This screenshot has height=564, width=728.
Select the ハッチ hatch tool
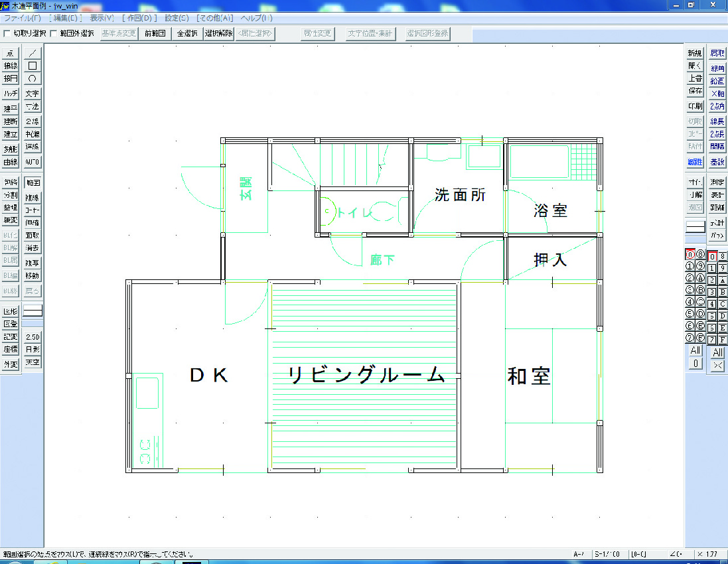pyautogui.click(x=10, y=93)
